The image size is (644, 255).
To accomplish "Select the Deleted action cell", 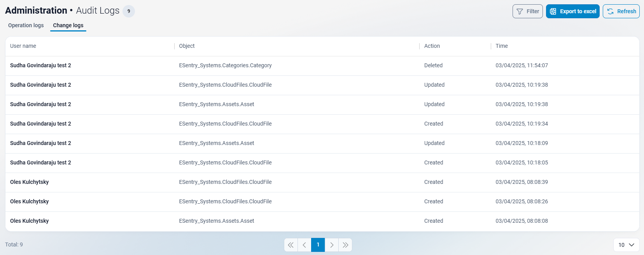I will pyautogui.click(x=433, y=65).
